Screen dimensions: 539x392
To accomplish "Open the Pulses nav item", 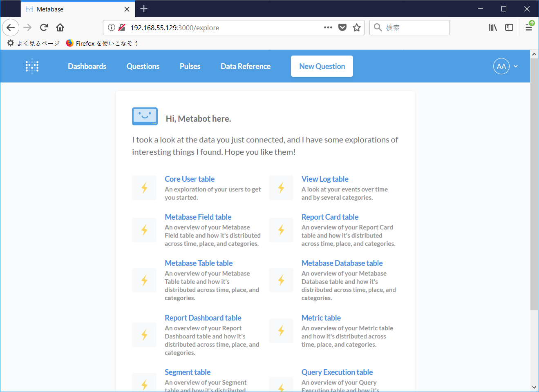I will point(190,66).
